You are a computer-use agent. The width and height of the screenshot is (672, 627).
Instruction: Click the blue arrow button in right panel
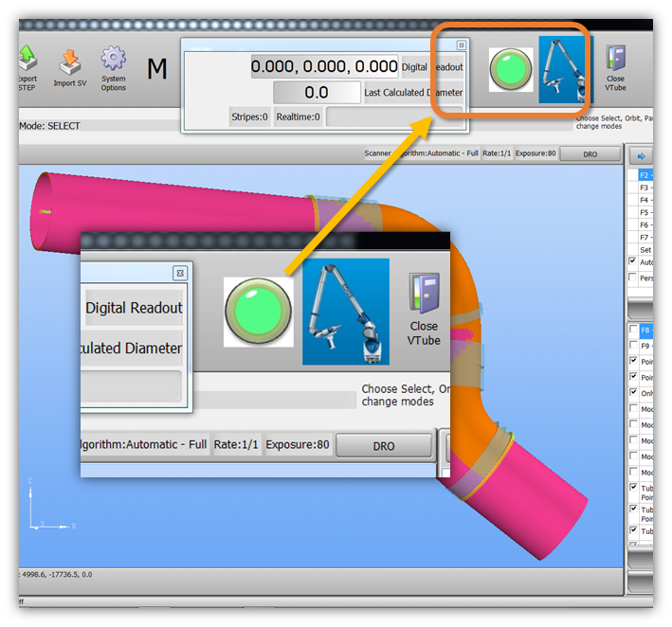click(x=641, y=155)
